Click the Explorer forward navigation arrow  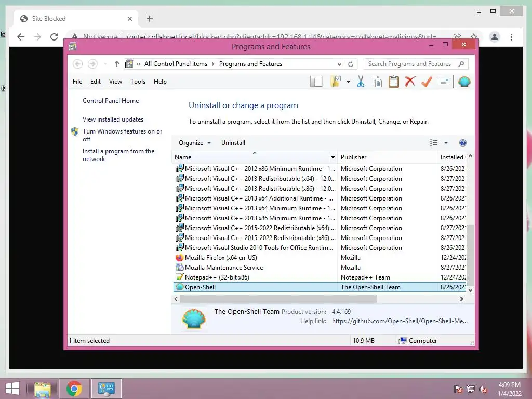[x=92, y=64]
